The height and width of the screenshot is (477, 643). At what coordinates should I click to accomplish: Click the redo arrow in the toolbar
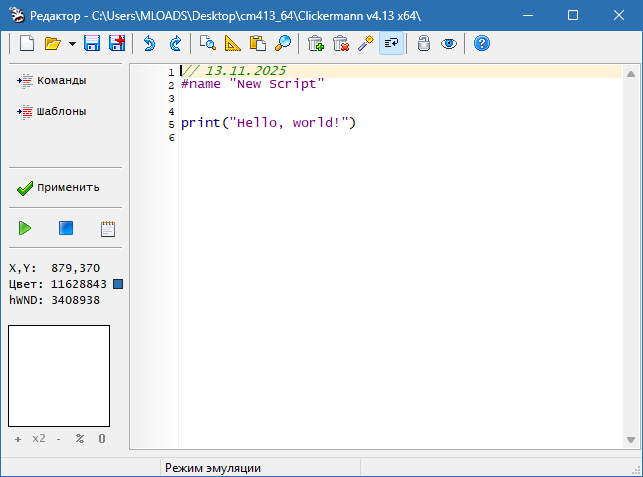175,43
